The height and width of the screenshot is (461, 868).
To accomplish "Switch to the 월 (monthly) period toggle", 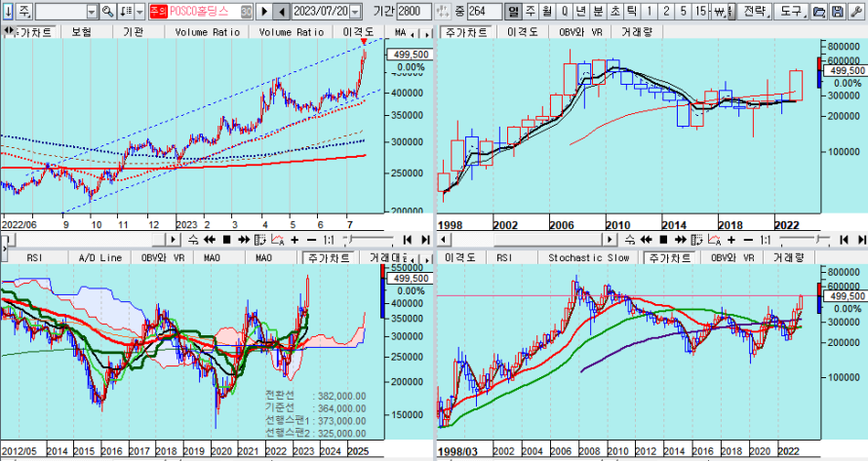I will click(x=547, y=12).
